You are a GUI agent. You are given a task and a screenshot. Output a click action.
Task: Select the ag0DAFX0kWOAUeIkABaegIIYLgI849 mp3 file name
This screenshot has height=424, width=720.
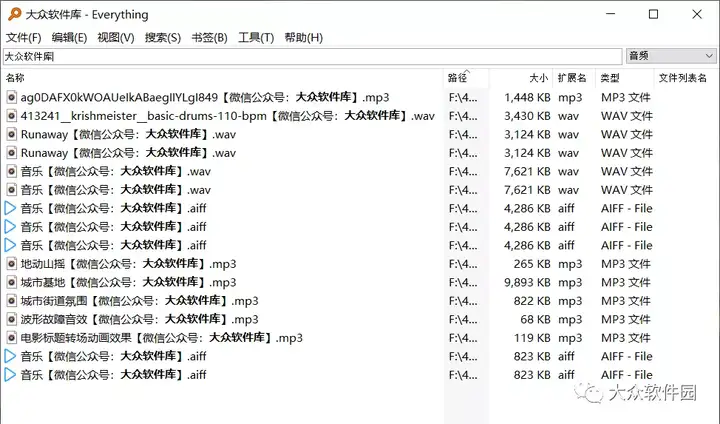(x=205, y=97)
